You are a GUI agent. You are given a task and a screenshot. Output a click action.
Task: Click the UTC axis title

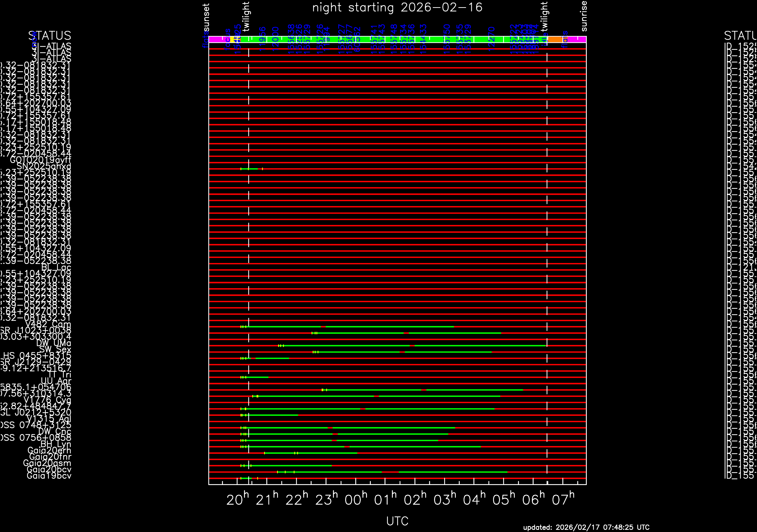[397, 521]
